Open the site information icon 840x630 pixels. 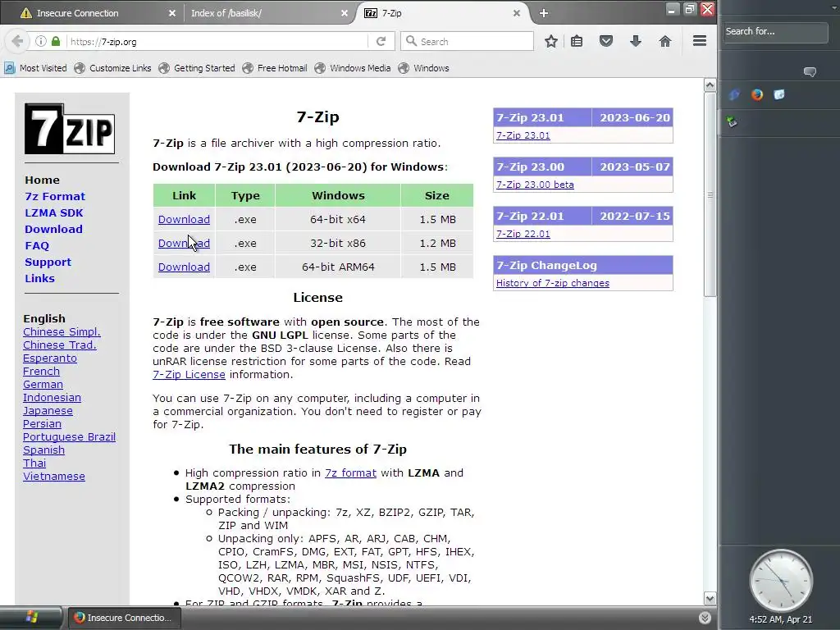pyautogui.click(x=41, y=41)
